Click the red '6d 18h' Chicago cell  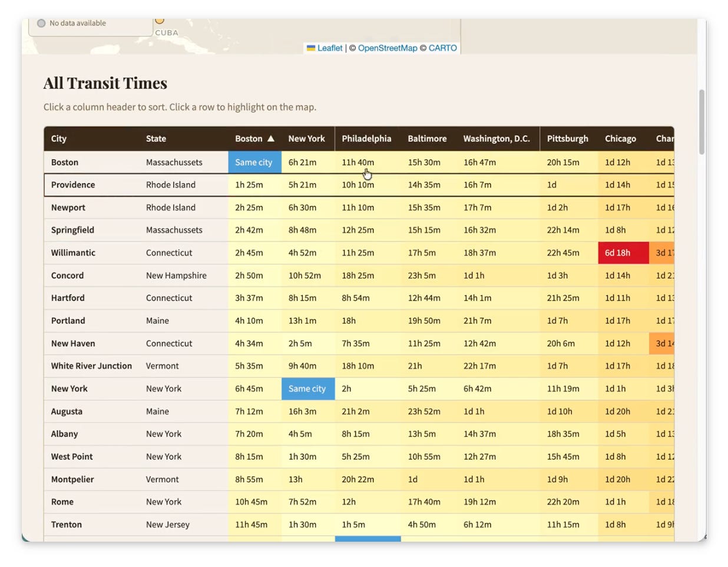(624, 252)
